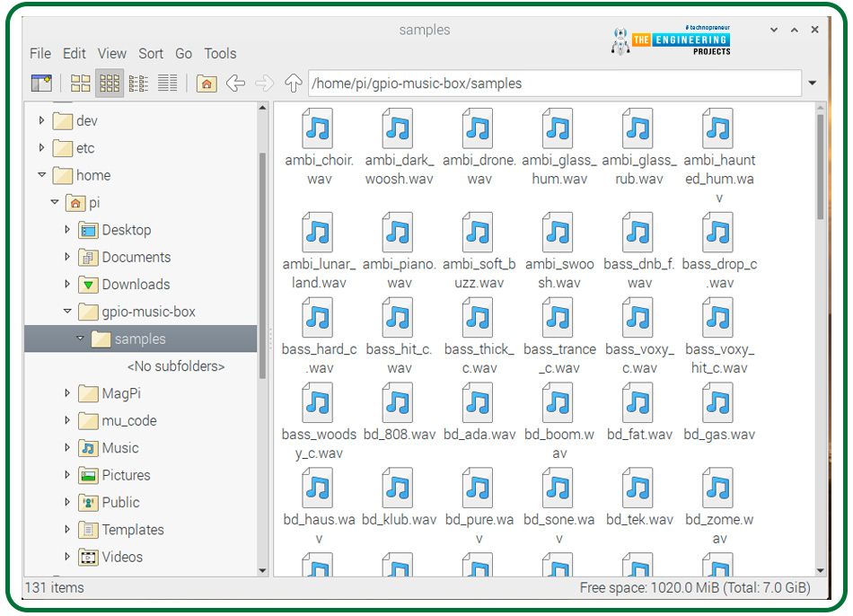This screenshot has width=853, height=616.
Task: Select bass_drop_c.wav audio file
Action: pos(718,251)
